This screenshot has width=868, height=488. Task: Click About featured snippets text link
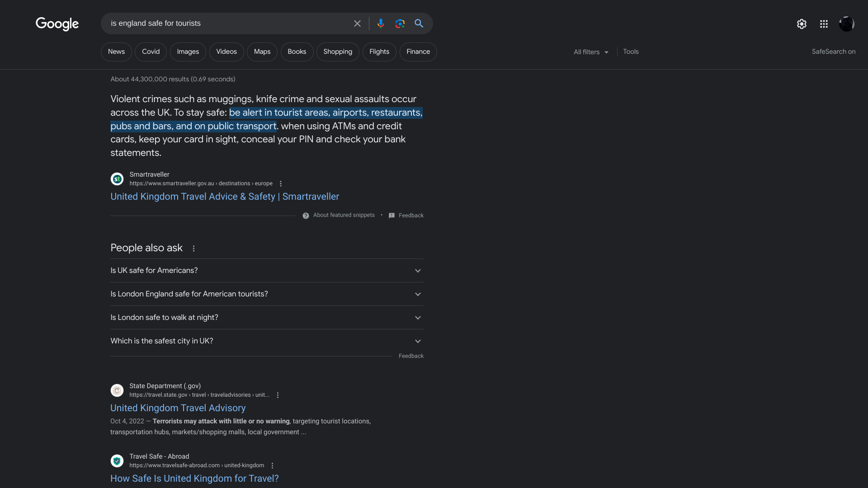[x=344, y=216]
